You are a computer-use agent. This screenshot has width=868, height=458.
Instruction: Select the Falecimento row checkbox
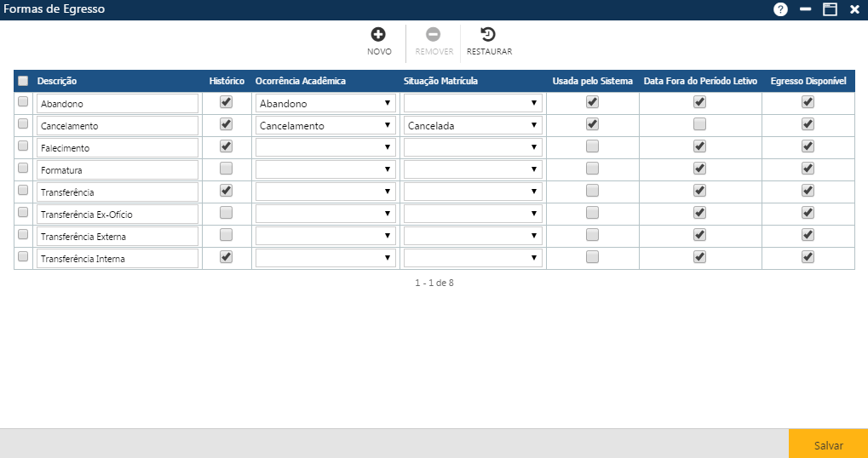(x=23, y=146)
